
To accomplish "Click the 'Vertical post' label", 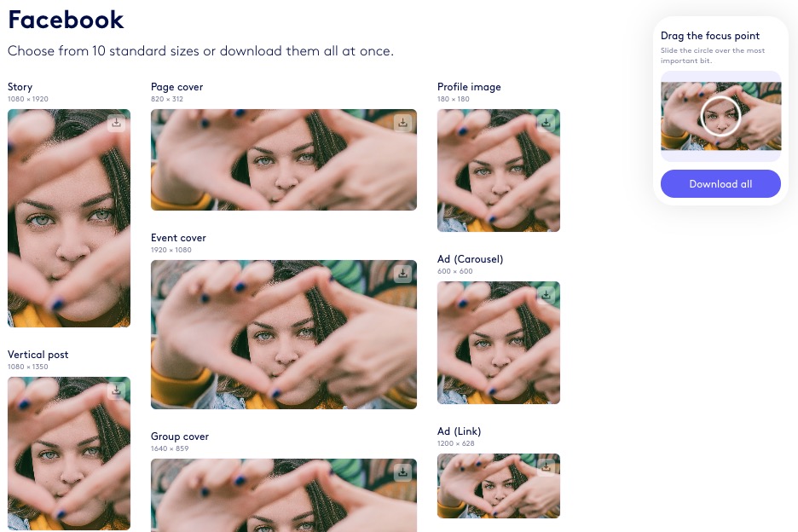I will (38, 355).
